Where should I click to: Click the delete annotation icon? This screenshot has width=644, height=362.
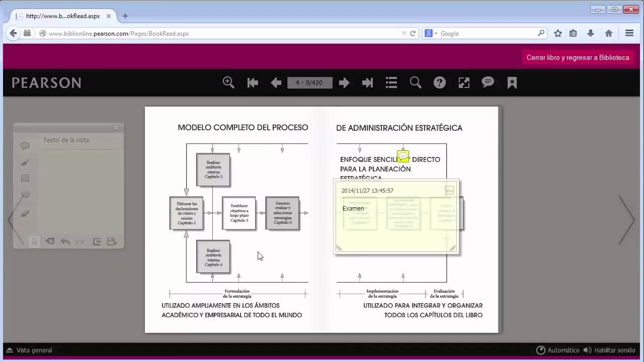tap(50, 241)
